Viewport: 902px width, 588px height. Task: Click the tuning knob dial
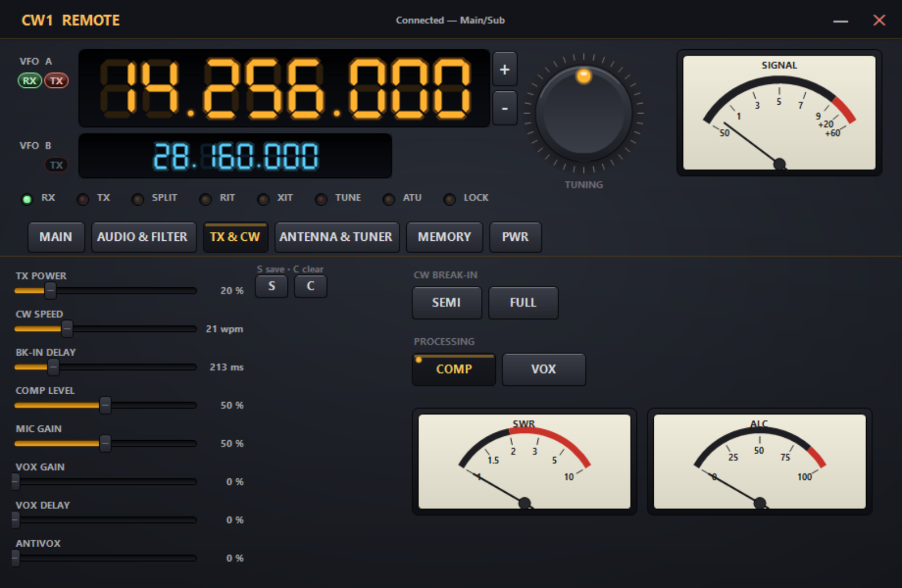point(584,113)
